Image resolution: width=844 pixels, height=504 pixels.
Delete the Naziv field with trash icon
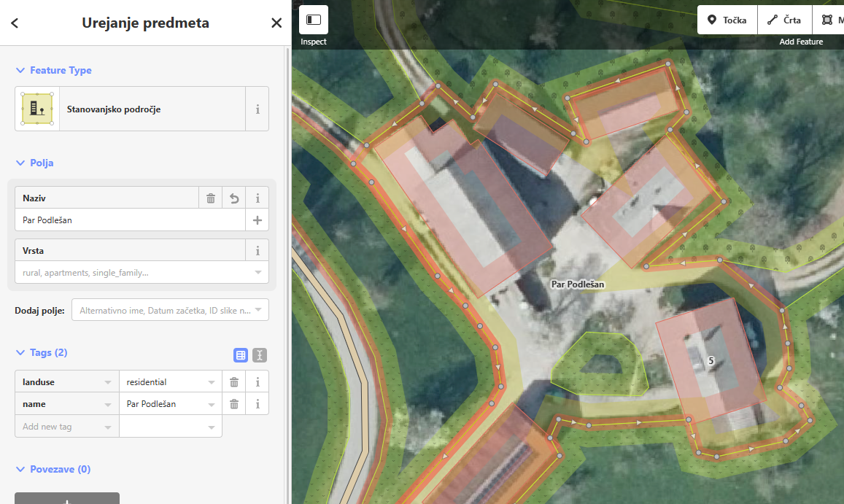pos(211,198)
